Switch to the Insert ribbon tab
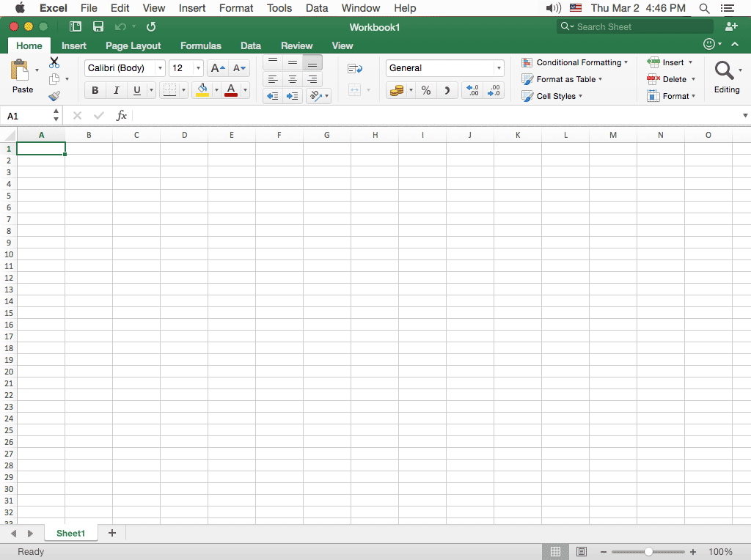The image size is (751, 560). [74, 46]
